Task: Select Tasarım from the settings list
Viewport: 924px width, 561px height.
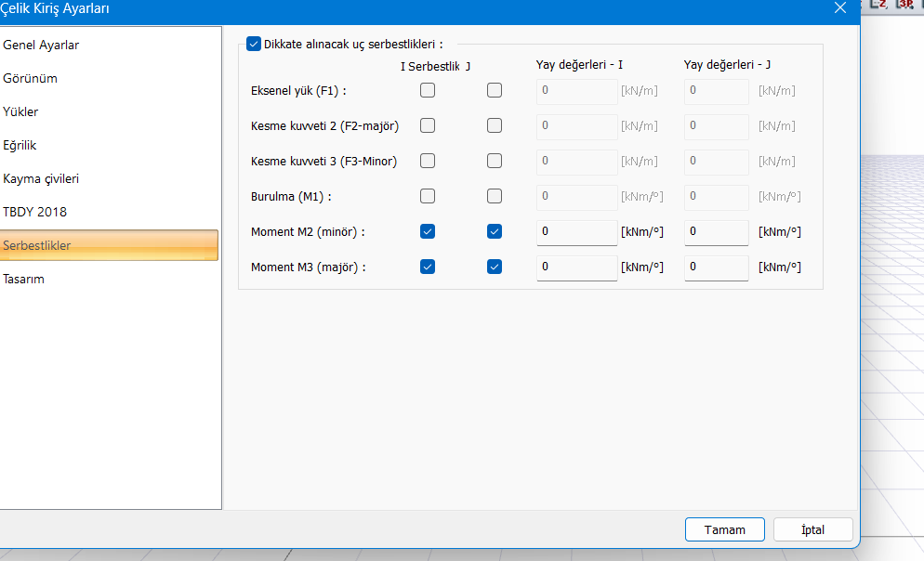Action: (x=24, y=279)
